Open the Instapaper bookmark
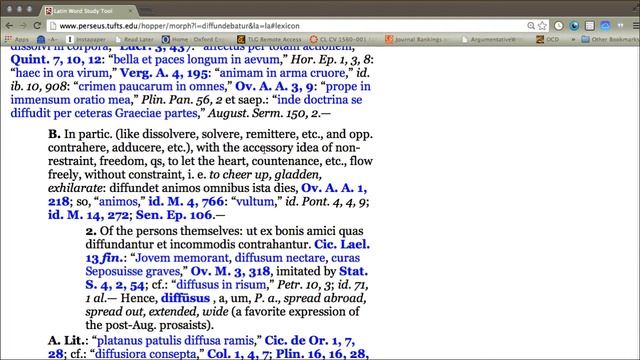This screenshot has width=640, height=360. coord(86,39)
